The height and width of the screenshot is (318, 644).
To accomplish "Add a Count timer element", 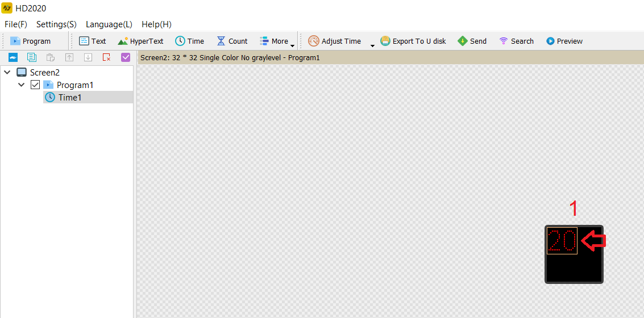I will pyautogui.click(x=232, y=41).
